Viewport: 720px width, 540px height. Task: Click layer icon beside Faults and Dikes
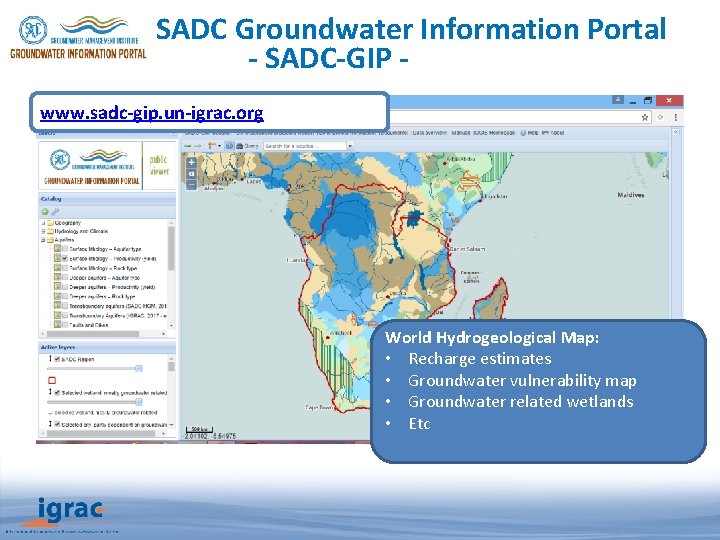click(57, 324)
